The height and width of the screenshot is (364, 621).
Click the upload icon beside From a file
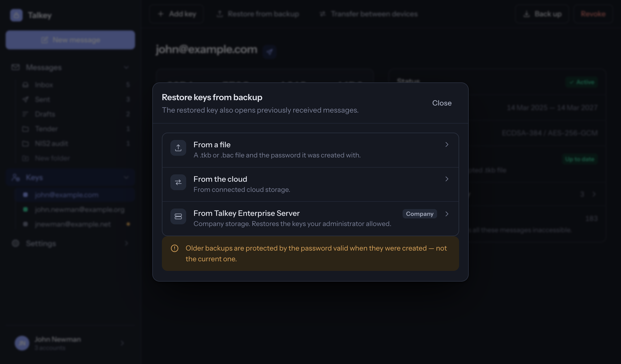178,148
